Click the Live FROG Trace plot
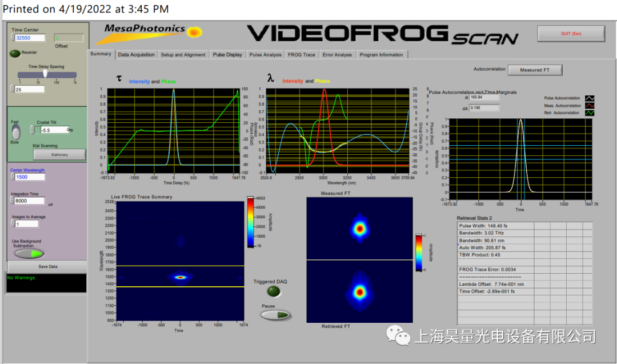The width and height of the screenshot is (617, 364). pyautogui.click(x=180, y=261)
